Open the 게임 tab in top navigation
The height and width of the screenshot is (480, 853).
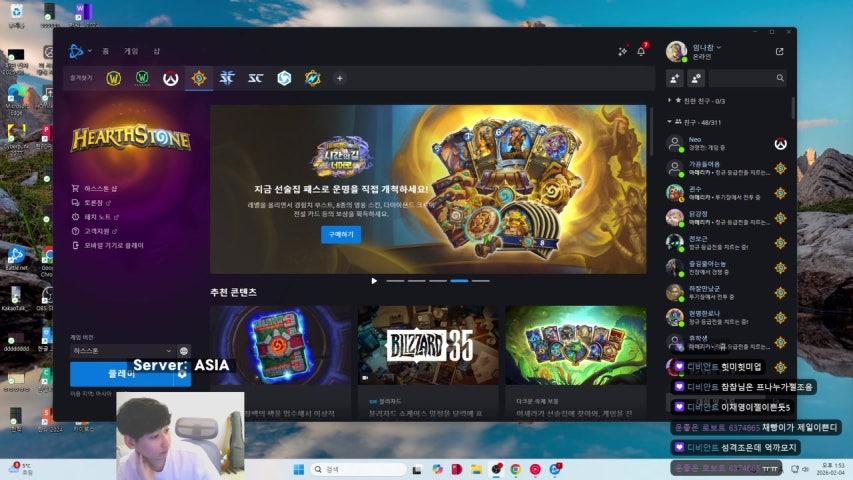[x=131, y=51]
